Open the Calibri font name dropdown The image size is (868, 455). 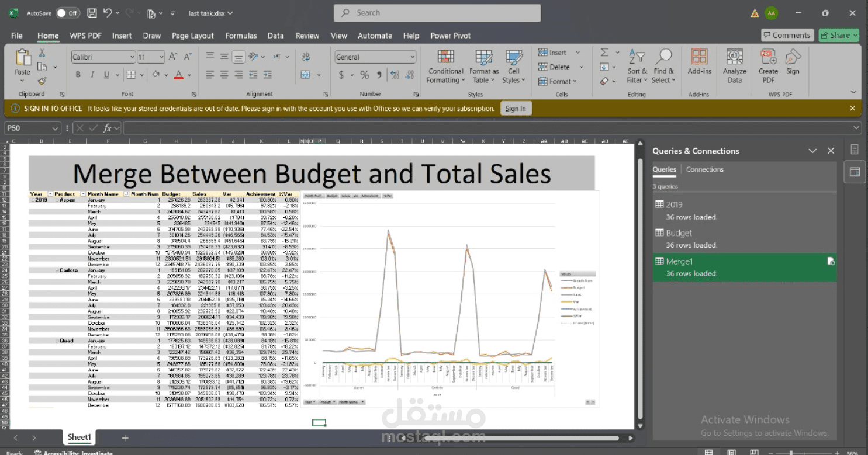(x=132, y=57)
